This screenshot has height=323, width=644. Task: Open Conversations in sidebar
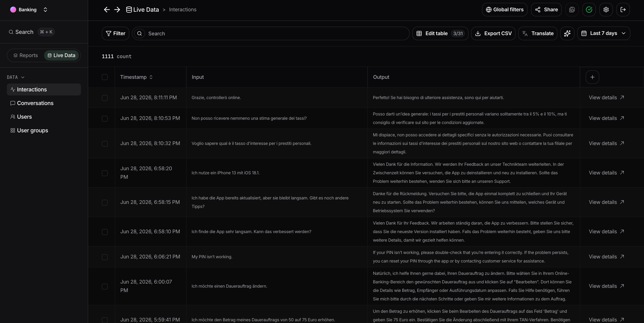(44, 103)
